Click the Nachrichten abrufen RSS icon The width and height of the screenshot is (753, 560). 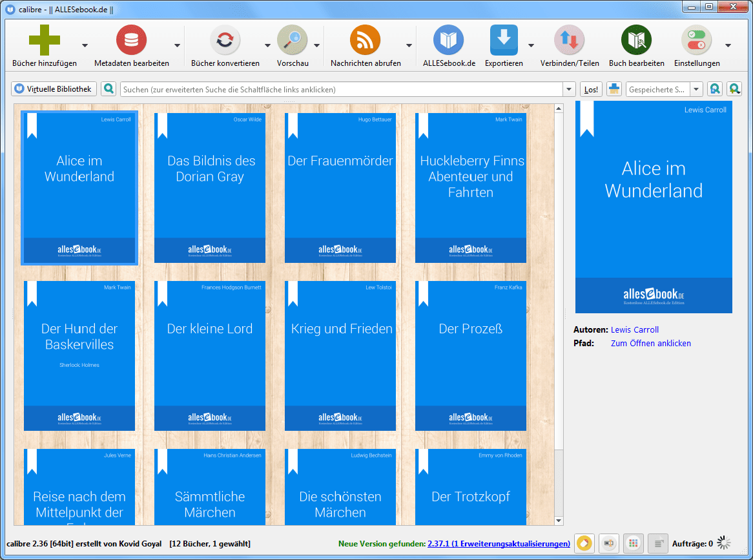(x=365, y=40)
